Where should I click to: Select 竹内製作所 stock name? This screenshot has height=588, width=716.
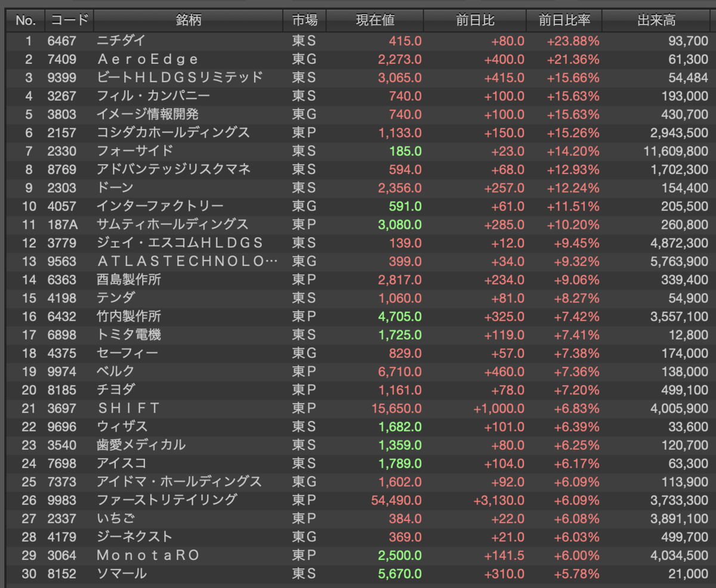[x=129, y=317]
